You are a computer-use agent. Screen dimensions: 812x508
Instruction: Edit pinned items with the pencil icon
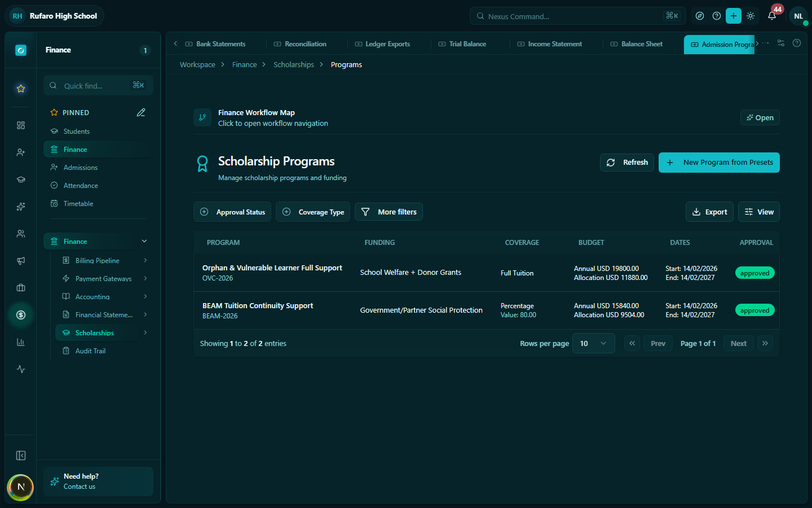[141, 112]
